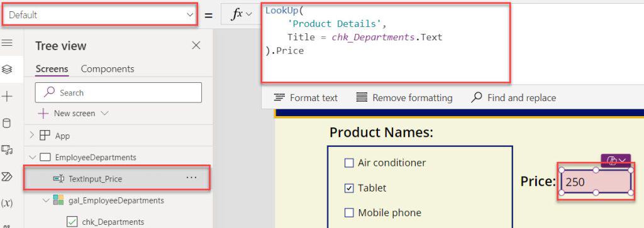644x228 pixels.
Task: Select gal_EmployeeDepartments in tree
Action: click(116, 200)
